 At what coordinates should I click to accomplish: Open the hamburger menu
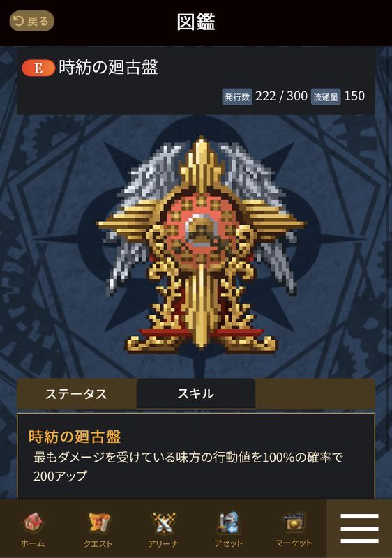[x=359, y=529]
